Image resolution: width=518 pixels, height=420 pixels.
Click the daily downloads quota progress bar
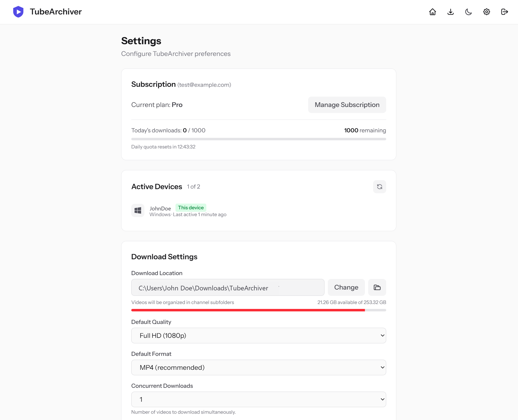click(258, 139)
